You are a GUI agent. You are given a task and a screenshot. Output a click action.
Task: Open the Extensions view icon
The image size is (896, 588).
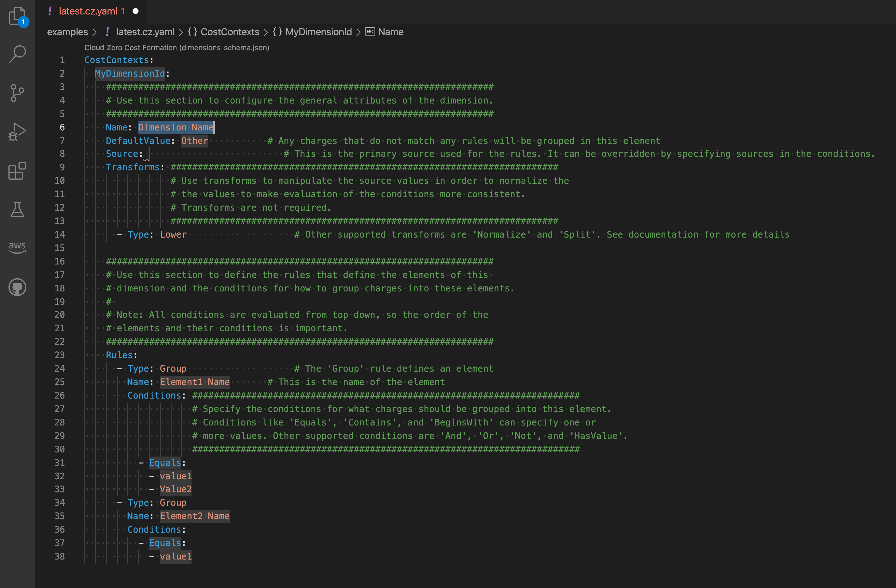pyautogui.click(x=17, y=171)
